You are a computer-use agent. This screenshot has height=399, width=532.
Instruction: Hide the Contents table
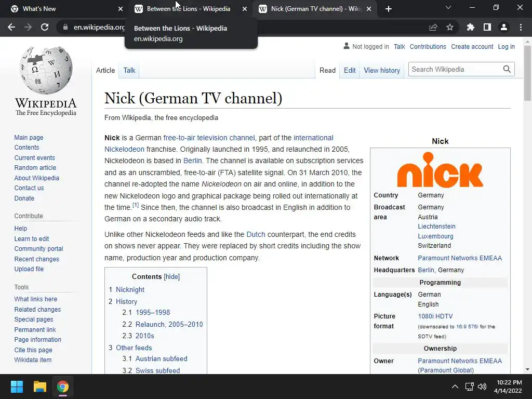171,276
